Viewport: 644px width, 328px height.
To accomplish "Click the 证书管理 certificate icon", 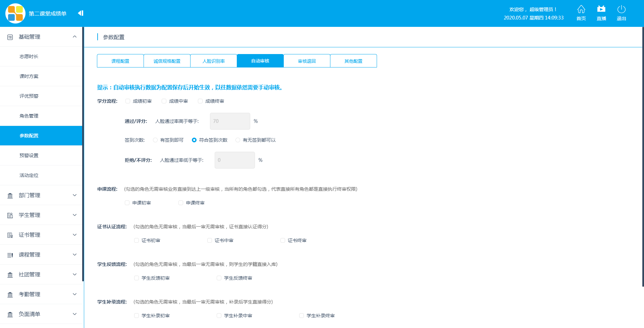I will (10, 235).
